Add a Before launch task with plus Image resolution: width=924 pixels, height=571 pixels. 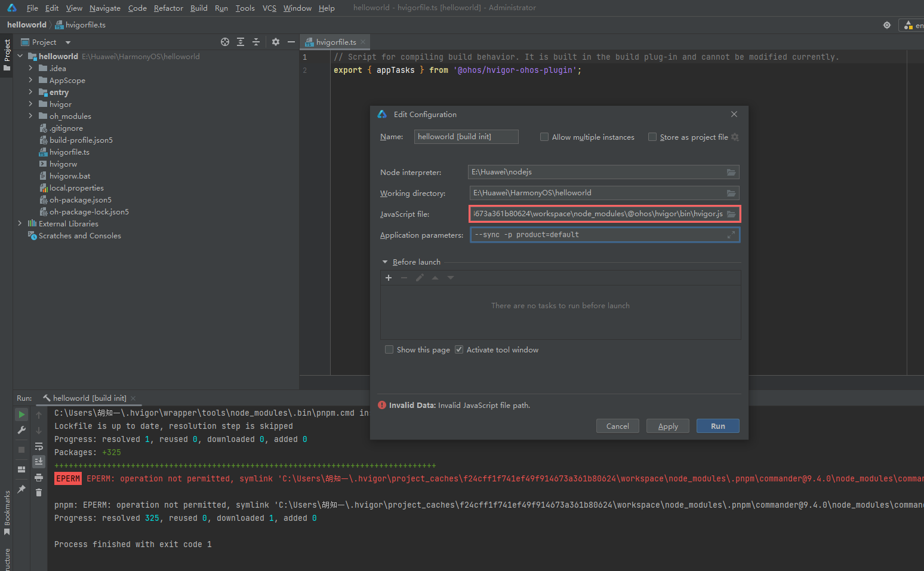pos(389,278)
